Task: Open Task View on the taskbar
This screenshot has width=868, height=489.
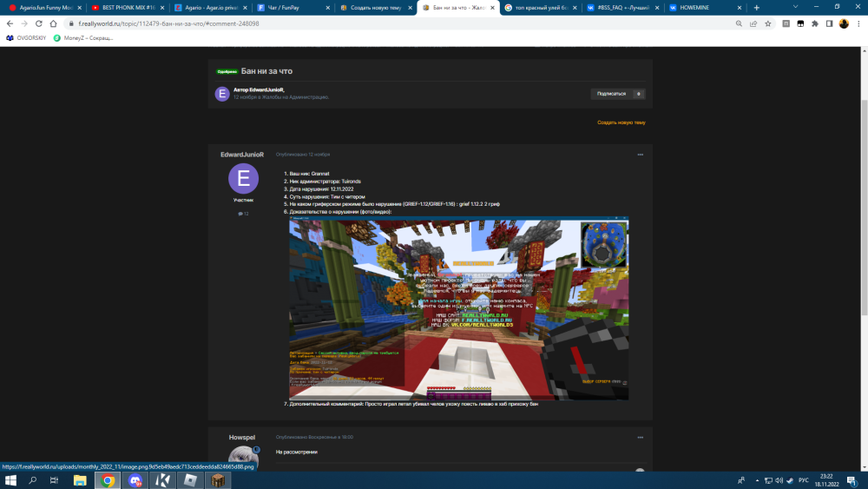Action: tap(54, 480)
